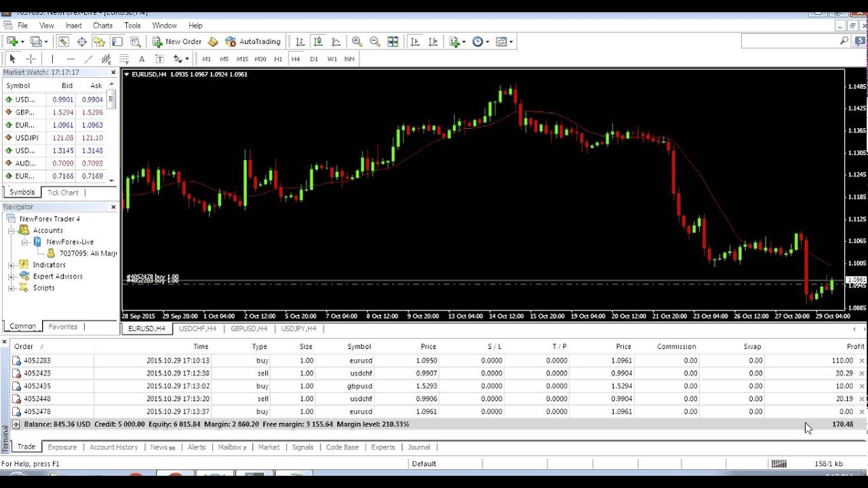Toggle the Terminal window icon

[117, 41]
